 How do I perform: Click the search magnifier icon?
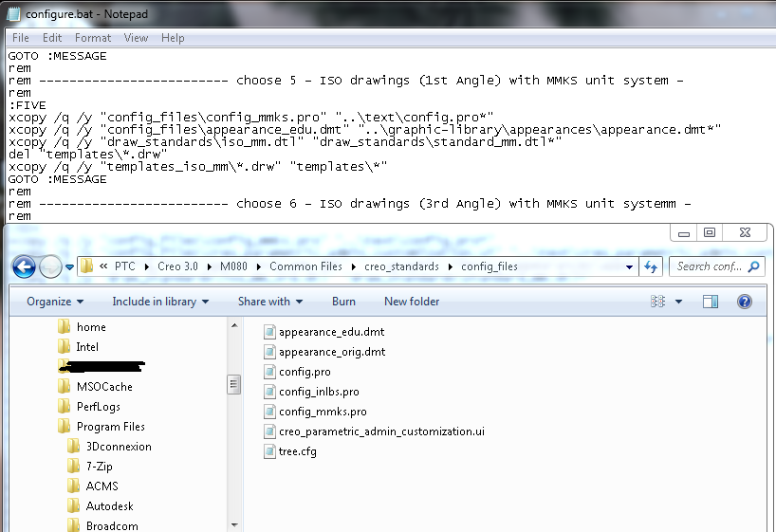pos(754,266)
